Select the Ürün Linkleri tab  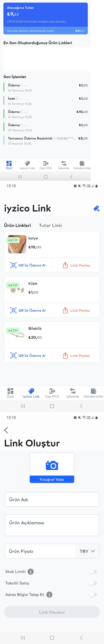point(17,225)
